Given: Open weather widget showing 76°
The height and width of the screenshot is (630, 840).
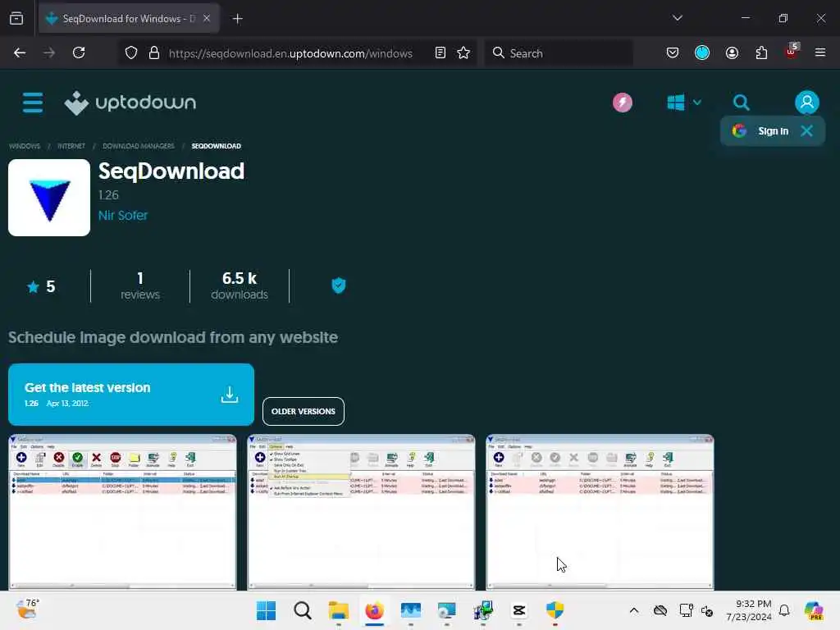Looking at the screenshot, I should (27, 609).
